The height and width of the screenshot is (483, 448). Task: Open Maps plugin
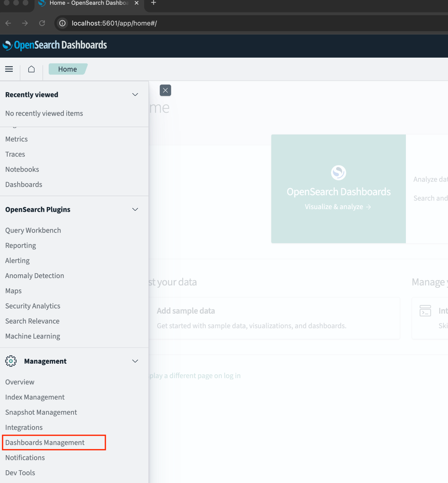pos(13,291)
